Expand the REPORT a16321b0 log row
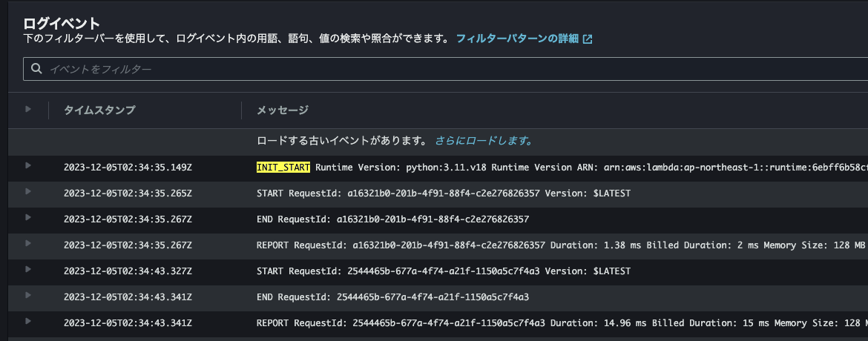Screen dimensions: 868x341 pos(28,244)
